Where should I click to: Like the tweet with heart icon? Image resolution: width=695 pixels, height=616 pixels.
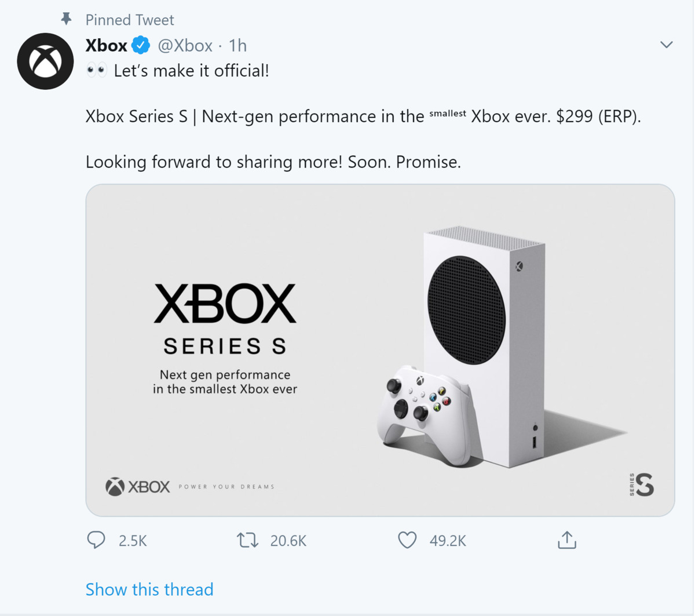tap(407, 540)
